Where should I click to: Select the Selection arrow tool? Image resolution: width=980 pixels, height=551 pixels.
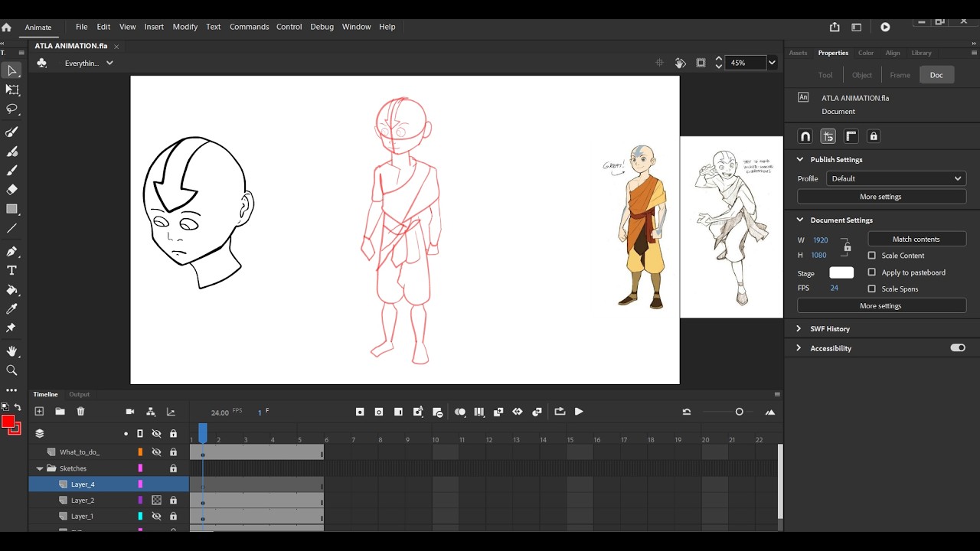click(x=11, y=70)
